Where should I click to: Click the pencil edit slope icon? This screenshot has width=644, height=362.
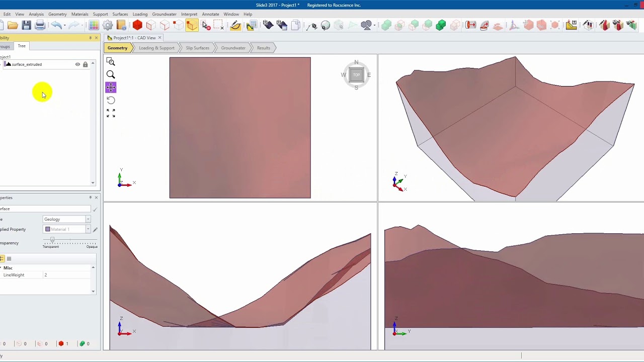tap(235, 25)
